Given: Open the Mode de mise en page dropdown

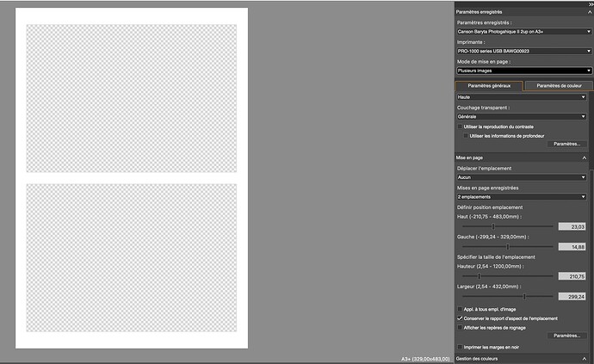Looking at the screenshot, I should pyautogui.click(x=523, y=71).
